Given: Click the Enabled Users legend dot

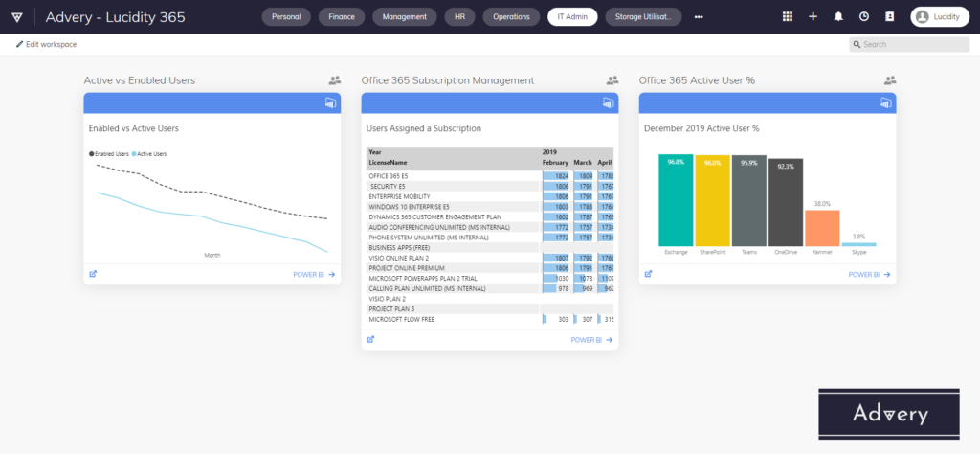Looking at the screenshot, I should 91,153.
